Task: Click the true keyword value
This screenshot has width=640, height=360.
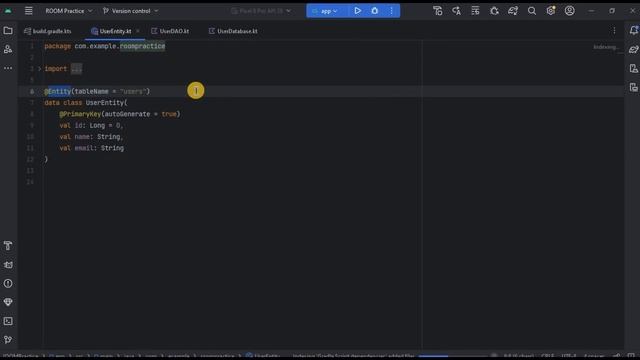Action: click(x=169, y=114)
